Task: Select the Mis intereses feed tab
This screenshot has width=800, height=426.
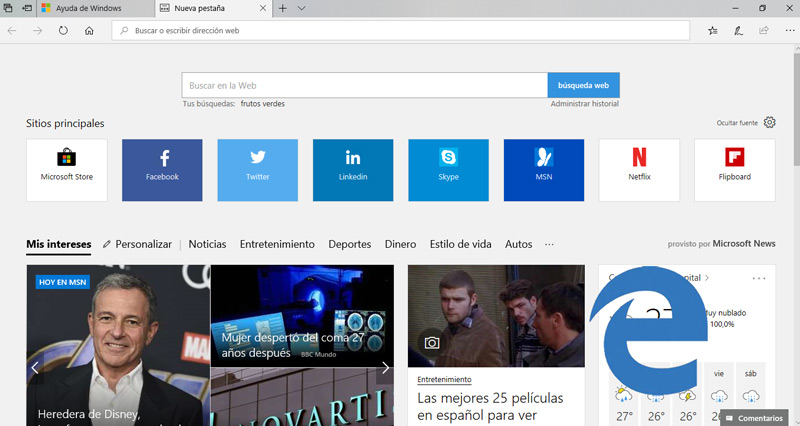Action: point(59,244)
